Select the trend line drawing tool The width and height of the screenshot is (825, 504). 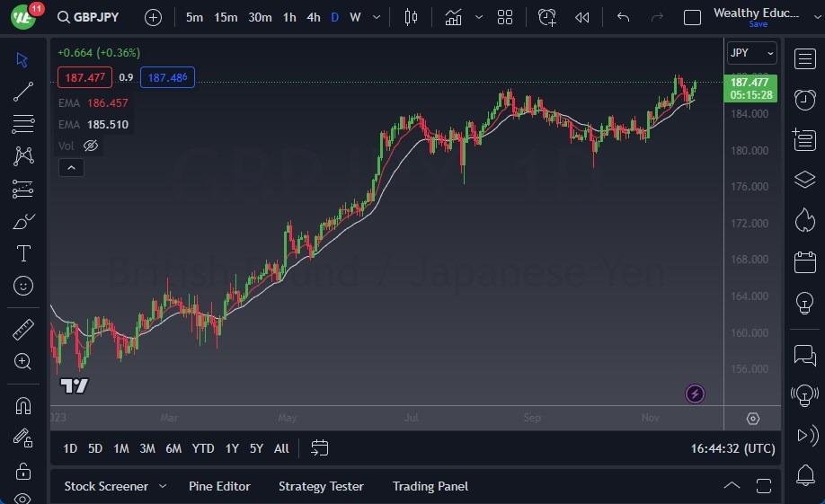click(23, 92)
